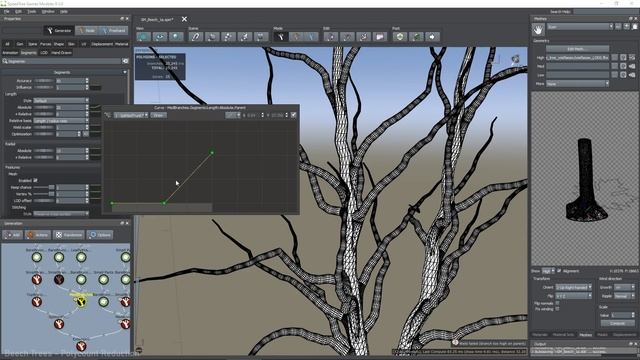Open the Transform Orient dropdown
The width and height of the screenshot is (640, 360).
point(573,287)
